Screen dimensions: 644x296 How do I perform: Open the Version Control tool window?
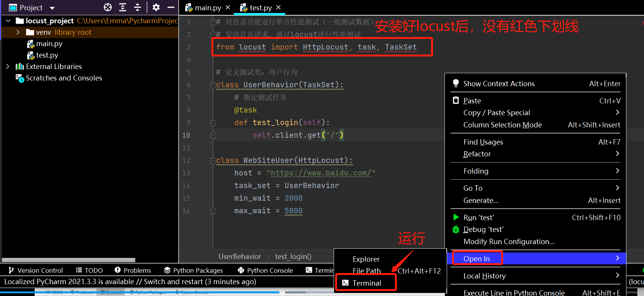[x=36, y=270]
